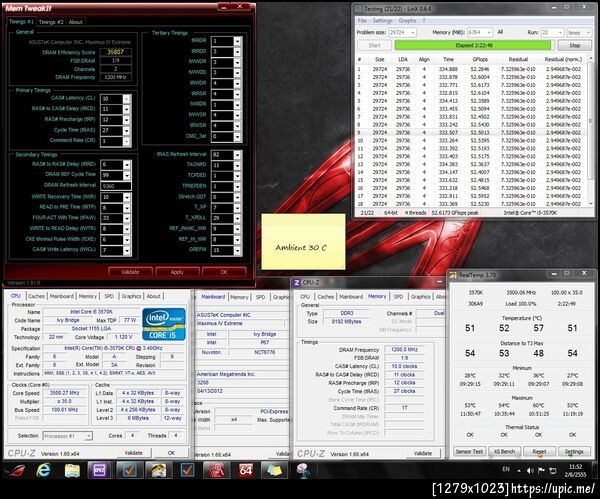The width and height of the screenshot is (600, 499).
Task: Click the Reset button in RealTemp
Action: 539,452
